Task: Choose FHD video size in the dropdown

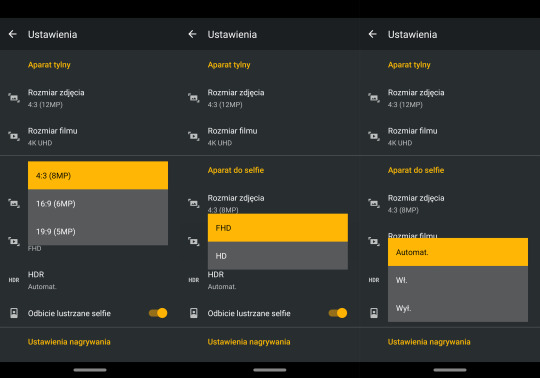Action: [x=278, y=228]
